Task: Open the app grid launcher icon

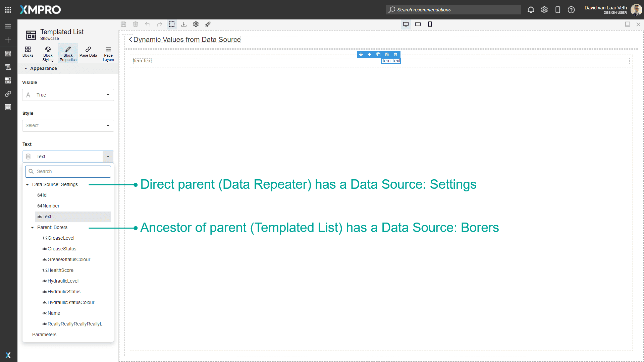Action: point(8,10)
